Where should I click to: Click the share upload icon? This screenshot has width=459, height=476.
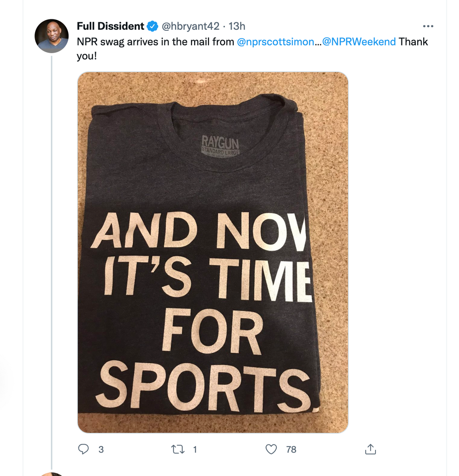point(370,449)
